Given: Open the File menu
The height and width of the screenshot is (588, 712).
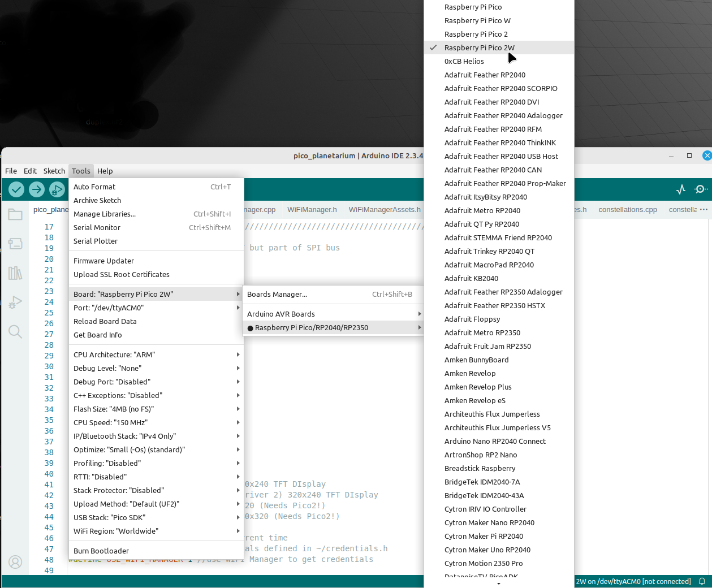Looking at the screenshot, I should [11, 171].
